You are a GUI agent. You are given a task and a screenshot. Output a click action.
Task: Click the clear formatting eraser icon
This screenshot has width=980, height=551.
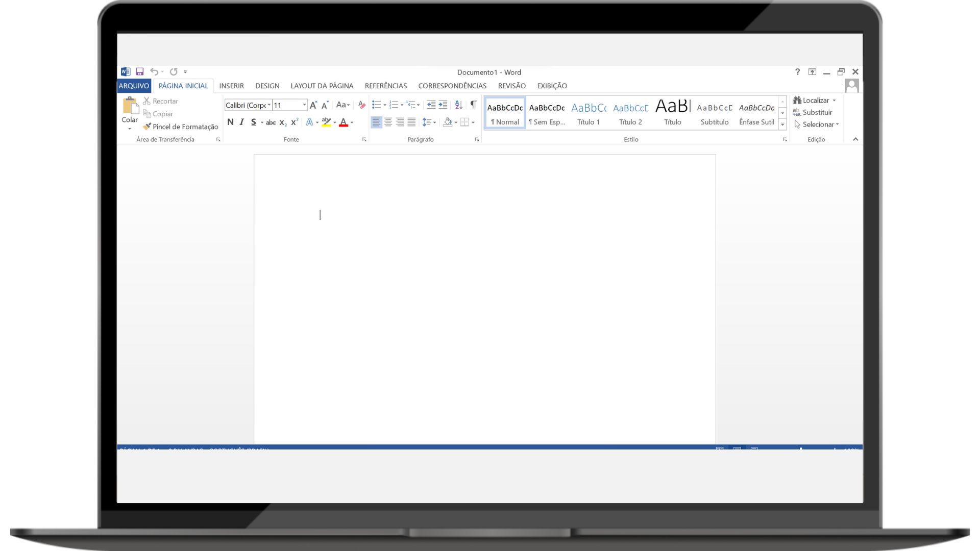[x=362, y=105]
